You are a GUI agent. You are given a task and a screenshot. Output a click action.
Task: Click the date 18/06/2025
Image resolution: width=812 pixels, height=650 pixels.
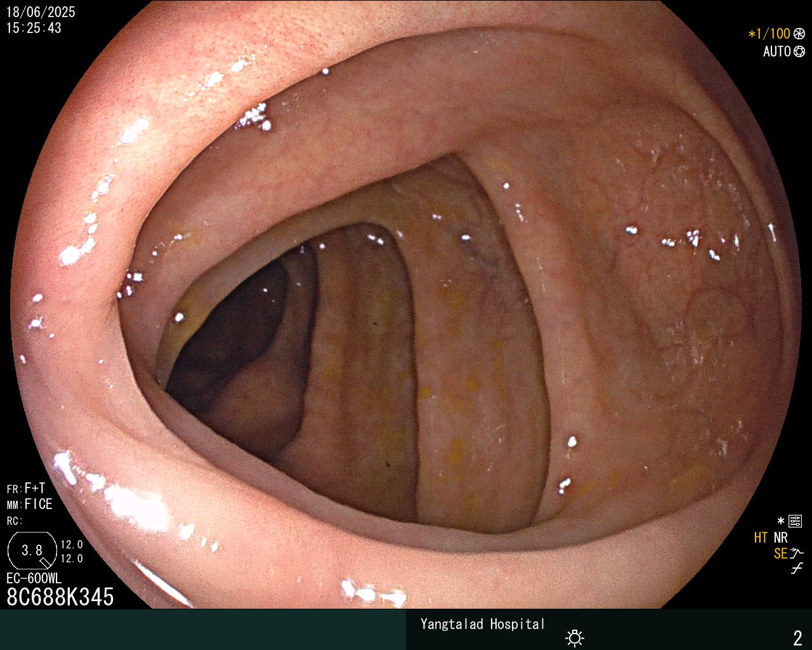[41, 12]
